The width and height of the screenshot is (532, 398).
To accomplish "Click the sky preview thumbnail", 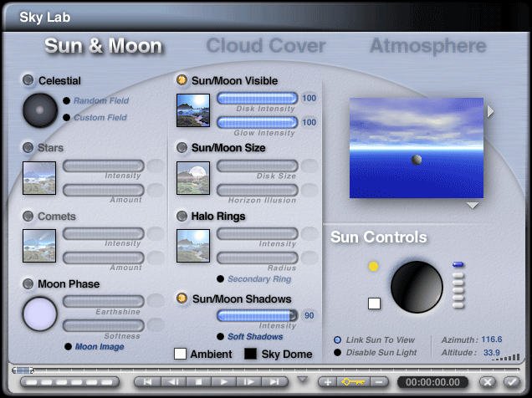I will 416,148.
